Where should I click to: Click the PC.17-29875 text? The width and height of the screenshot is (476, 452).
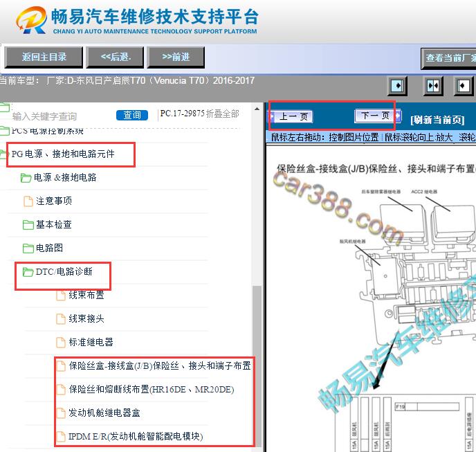coord(182,114)
